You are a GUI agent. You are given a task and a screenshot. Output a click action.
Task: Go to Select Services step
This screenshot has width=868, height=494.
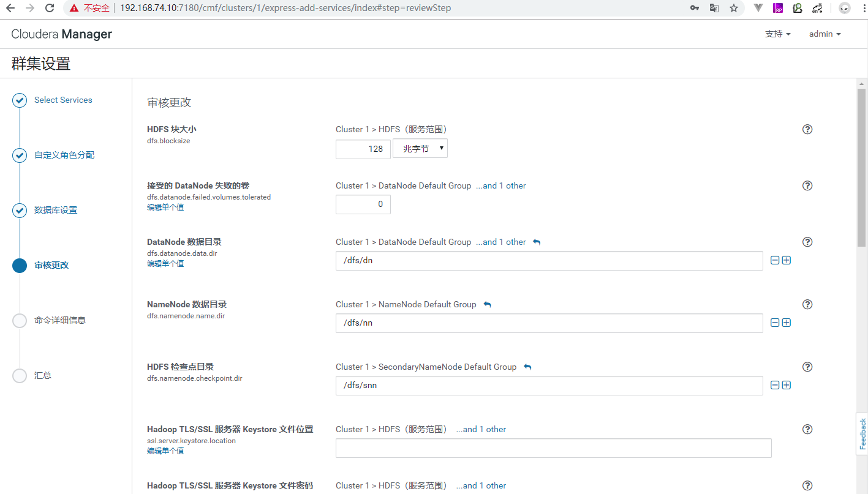(x=63, y=100)
